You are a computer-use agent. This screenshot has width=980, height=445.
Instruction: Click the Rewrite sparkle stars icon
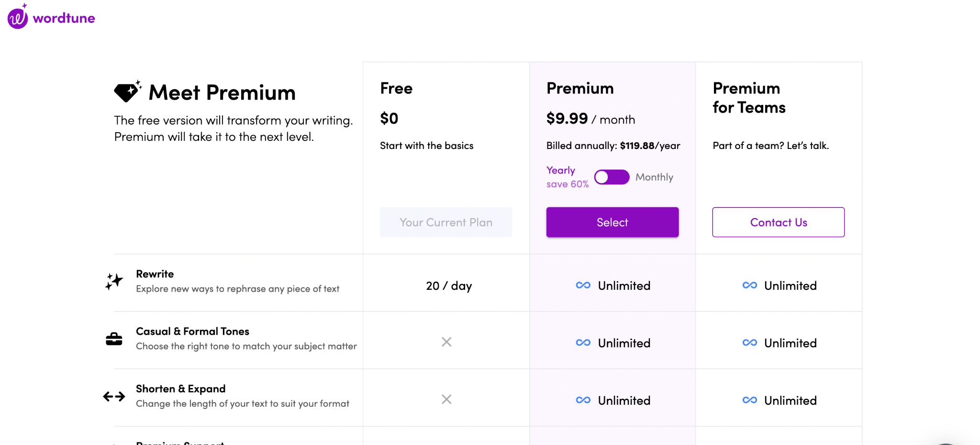(114, 282)
